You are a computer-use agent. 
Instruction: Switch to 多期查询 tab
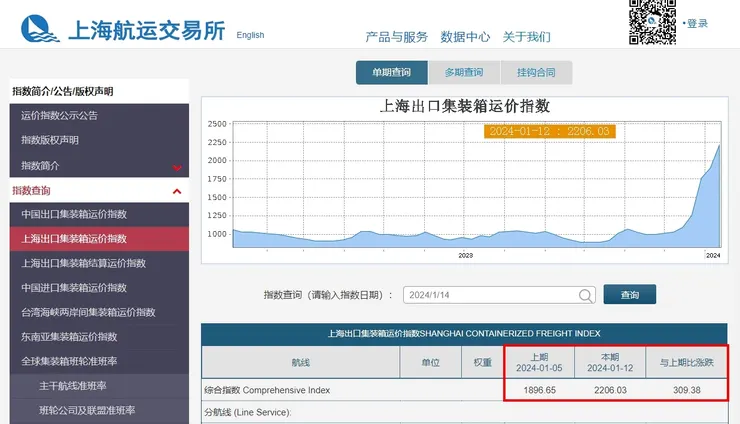pos(464,73)
